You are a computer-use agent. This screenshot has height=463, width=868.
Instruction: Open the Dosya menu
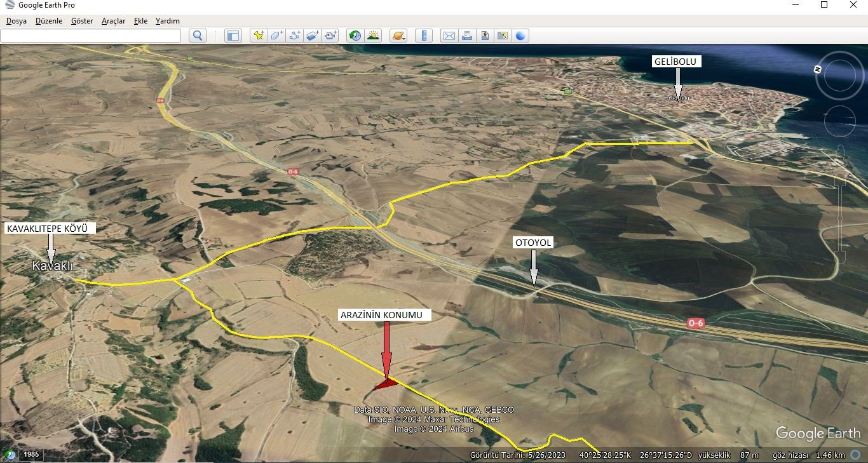tap(17, 21)
